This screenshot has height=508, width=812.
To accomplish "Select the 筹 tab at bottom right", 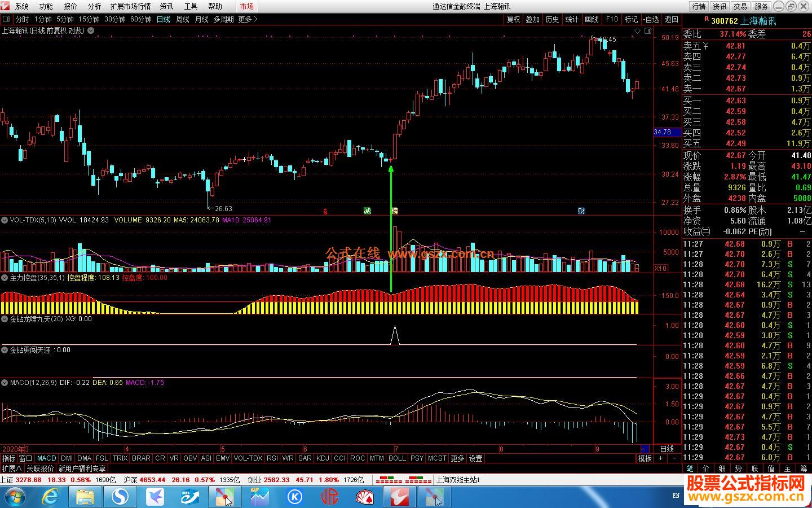I will 804,468.
